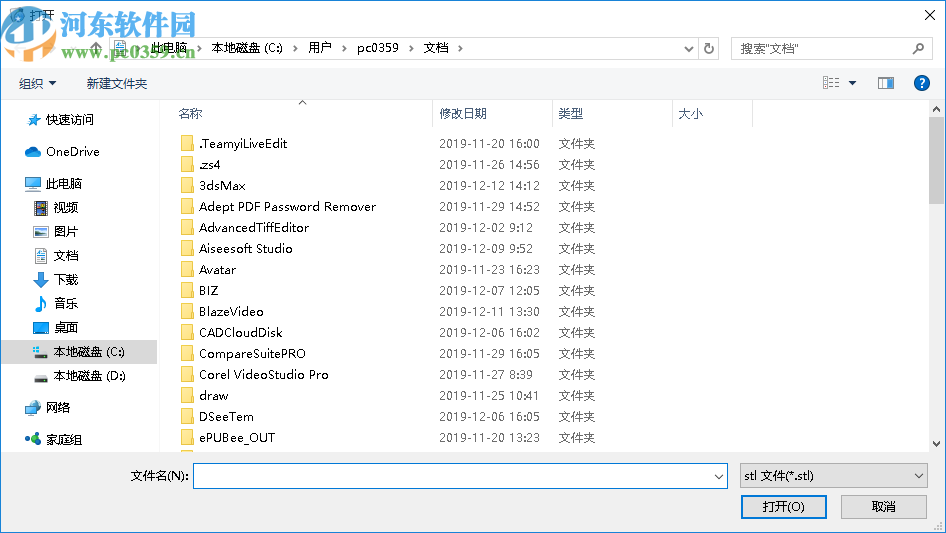Screen dimensions: 946x533
Task: Expand breadcrumb arrow after 文档
Action: [x=460, y=48]
